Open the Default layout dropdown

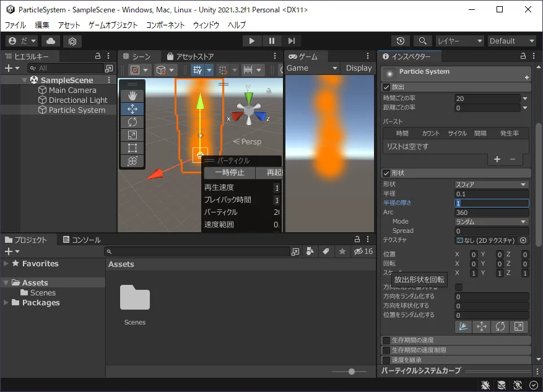point(511,41)
